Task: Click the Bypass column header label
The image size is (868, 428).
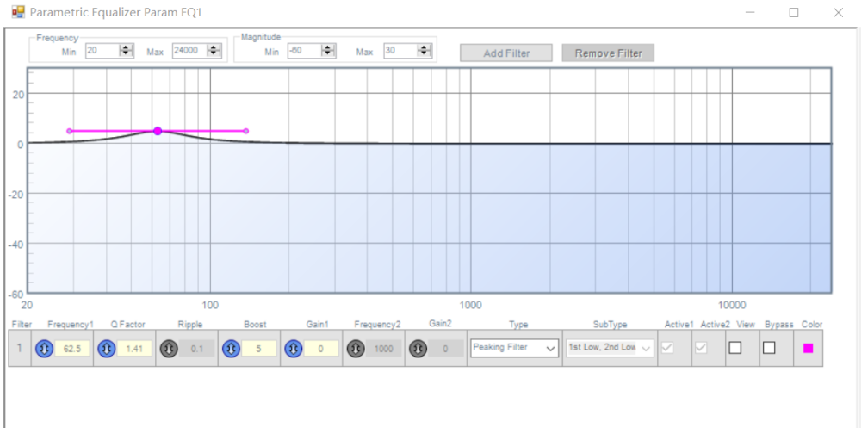Action: point(779,325)
